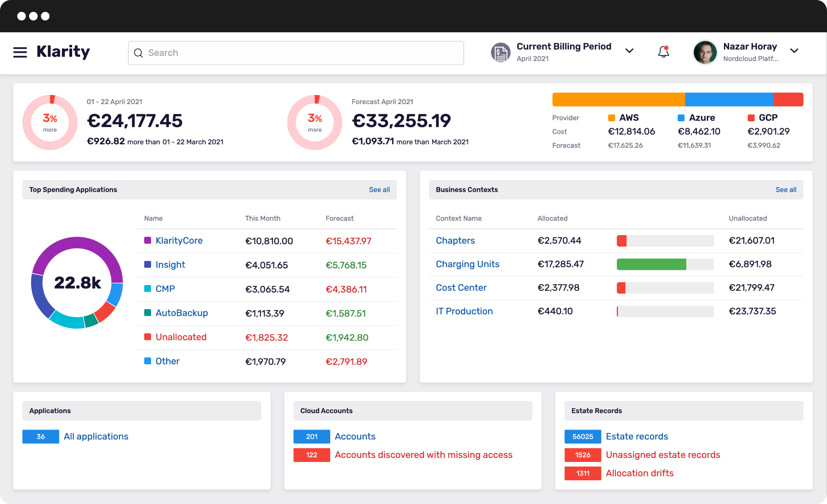The image size is (827, 504).
Task: Click See all in Top Spending Applications
Action: click(379, 190)
